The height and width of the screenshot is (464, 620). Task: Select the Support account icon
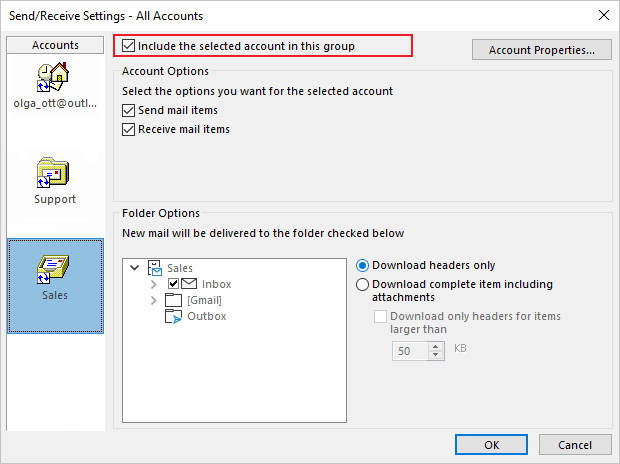(x=53, y=173)
